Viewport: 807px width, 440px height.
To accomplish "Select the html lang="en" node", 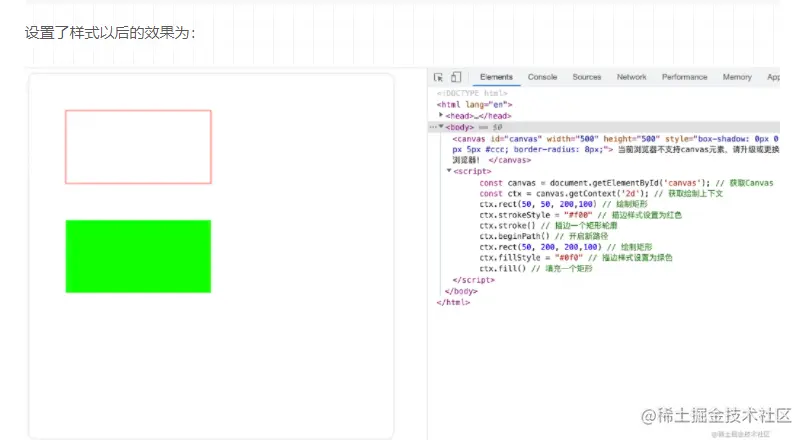I will tap(475, 104).
